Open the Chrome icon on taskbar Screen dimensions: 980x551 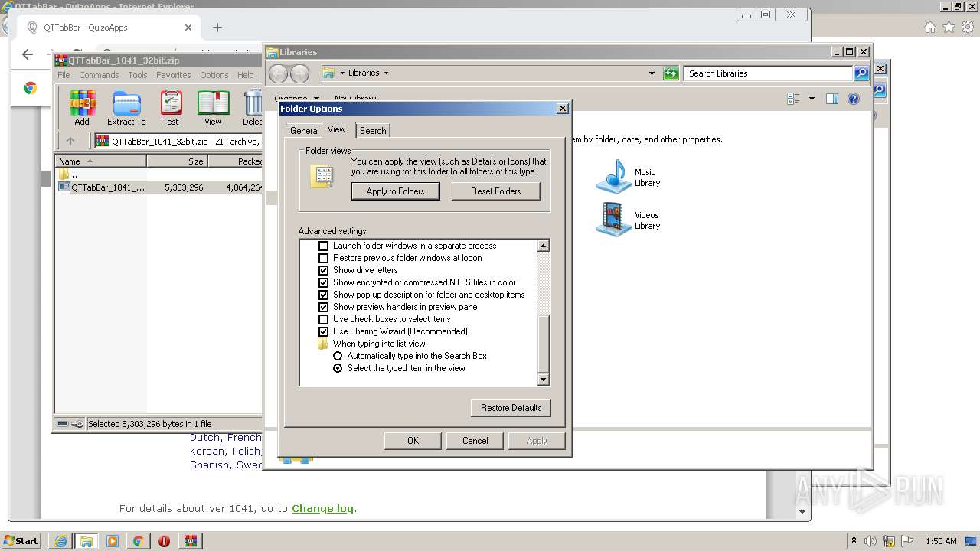point(138,541)
